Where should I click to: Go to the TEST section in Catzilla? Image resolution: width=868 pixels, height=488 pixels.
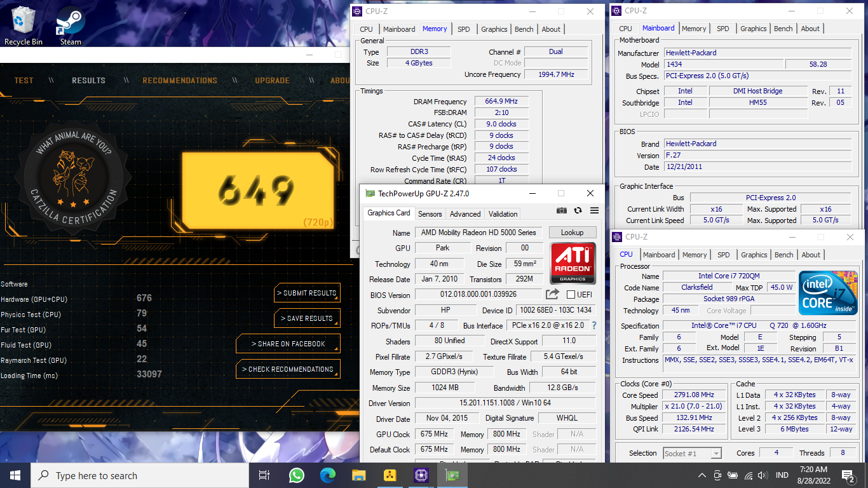pos(24,81)
